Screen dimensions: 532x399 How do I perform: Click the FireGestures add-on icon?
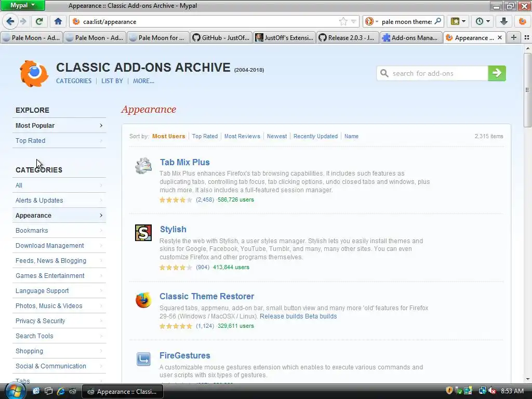click(143, 359)
